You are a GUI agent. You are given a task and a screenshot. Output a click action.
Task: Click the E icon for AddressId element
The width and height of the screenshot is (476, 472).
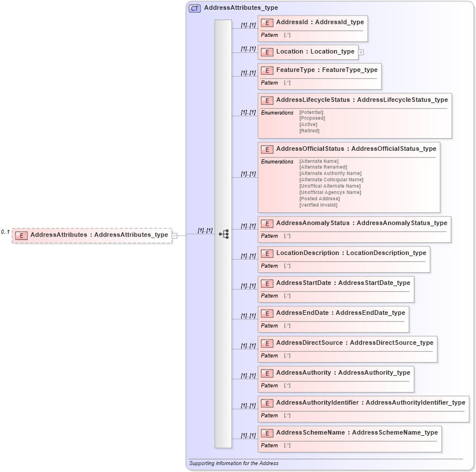(x=266, y=22)
